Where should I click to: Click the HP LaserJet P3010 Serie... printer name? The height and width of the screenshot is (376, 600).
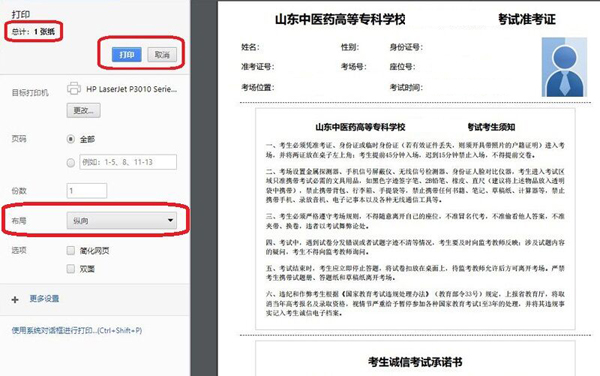(132, 89)
